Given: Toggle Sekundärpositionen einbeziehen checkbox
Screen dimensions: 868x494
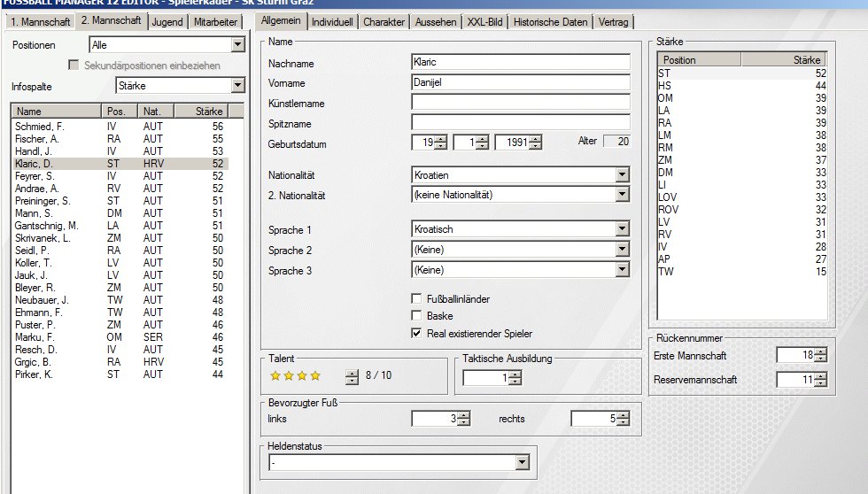Looking at the screenshot, I should 73,66.
